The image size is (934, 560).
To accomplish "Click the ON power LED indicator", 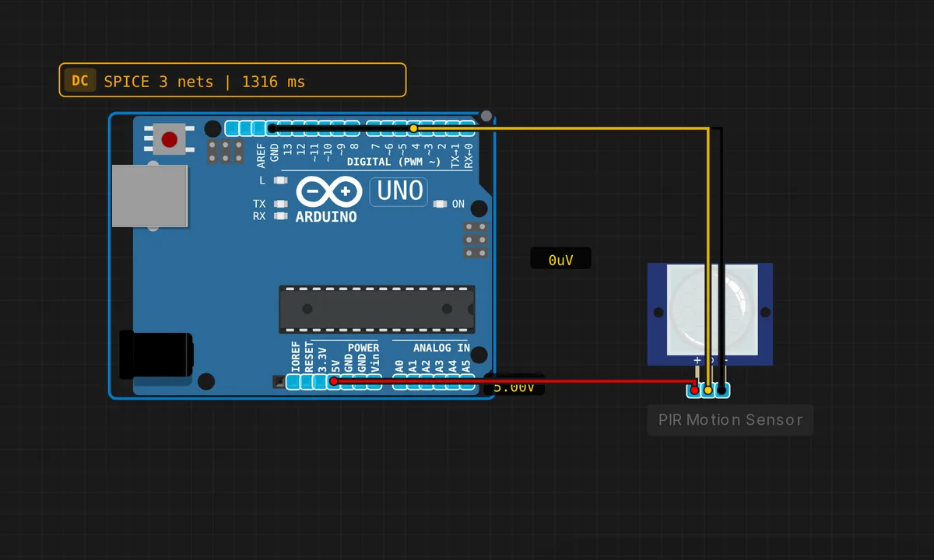I will click(x=441, y=204).
